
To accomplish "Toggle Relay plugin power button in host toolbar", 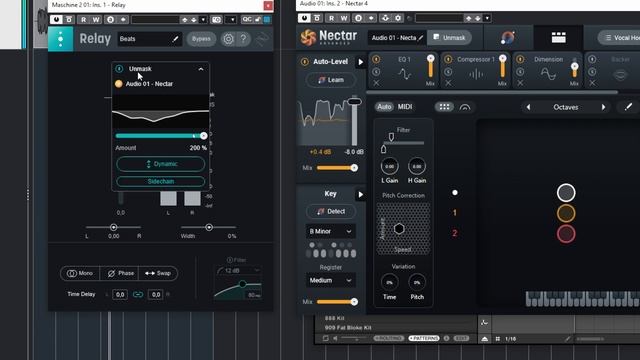I will tap(56, 19).
